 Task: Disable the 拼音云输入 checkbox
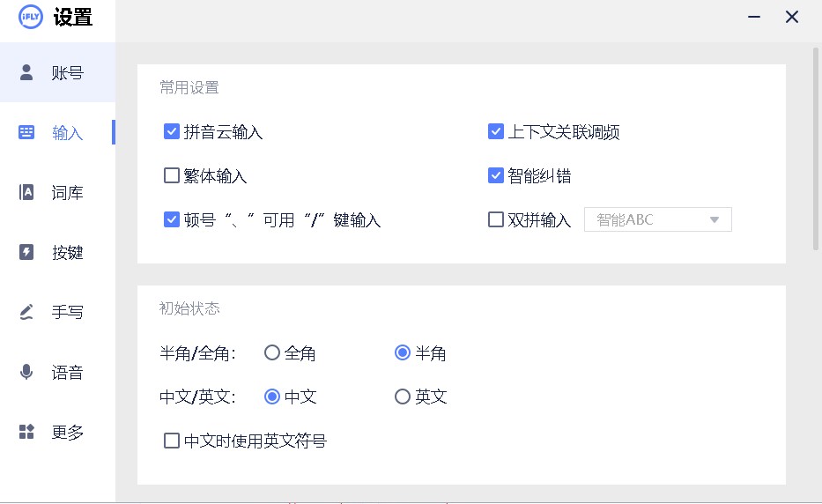tap(172, 132)
